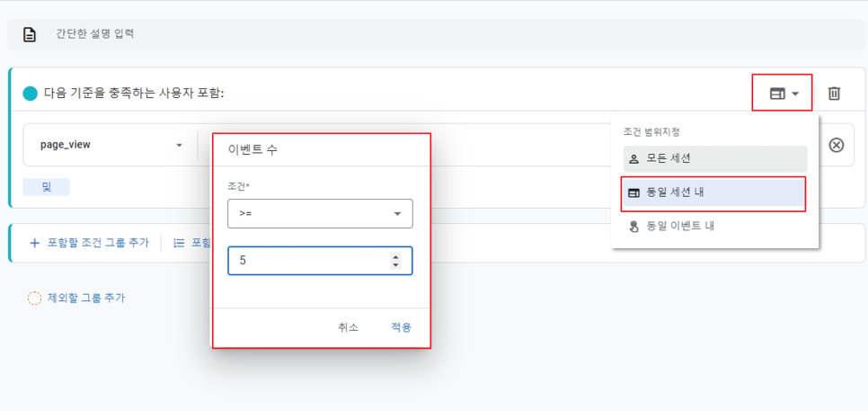
Task: Click the description document icon
Action: (x=30, y=34)
